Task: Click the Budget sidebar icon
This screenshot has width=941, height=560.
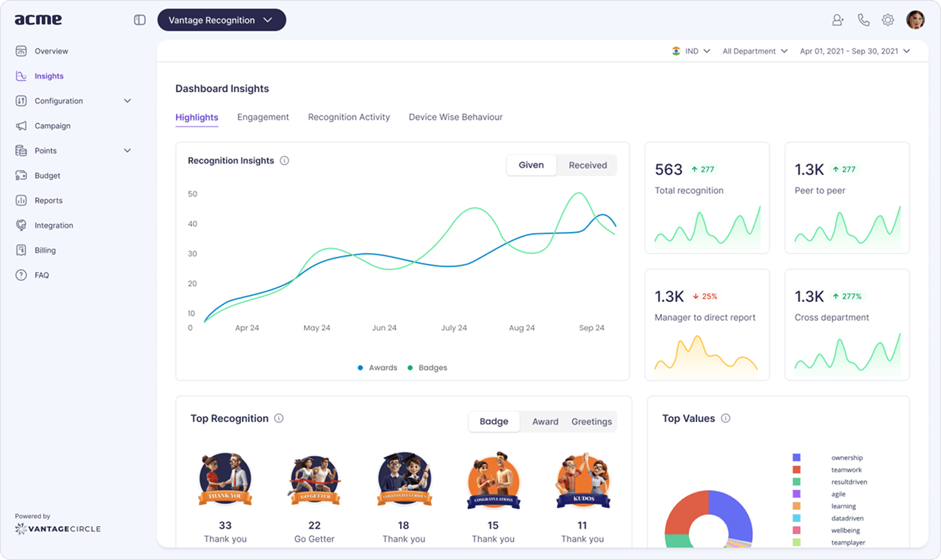Action: coord(20,175)
